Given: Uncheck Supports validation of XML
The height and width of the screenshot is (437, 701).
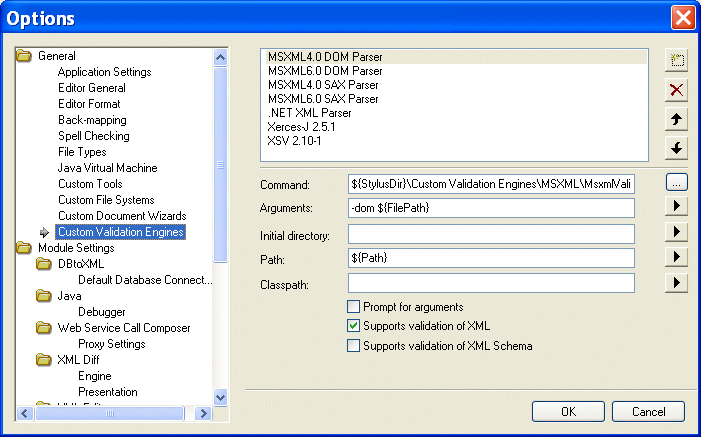Looking at the screenshot, I should tap(353, 326).
